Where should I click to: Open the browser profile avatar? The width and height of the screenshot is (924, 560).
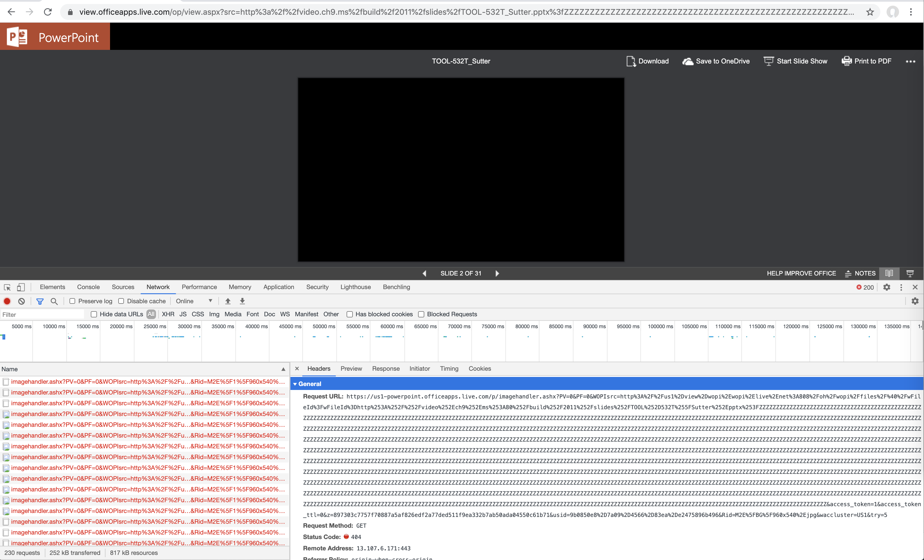tap(893, 12)
